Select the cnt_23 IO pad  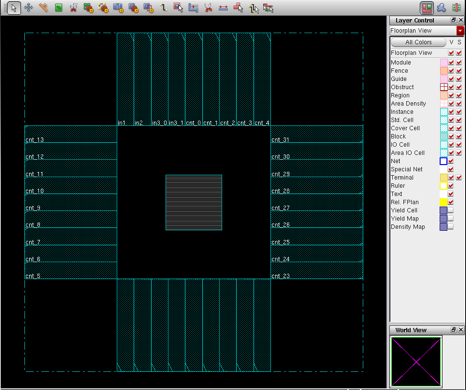pyautogui.click(x=317, y=270)
